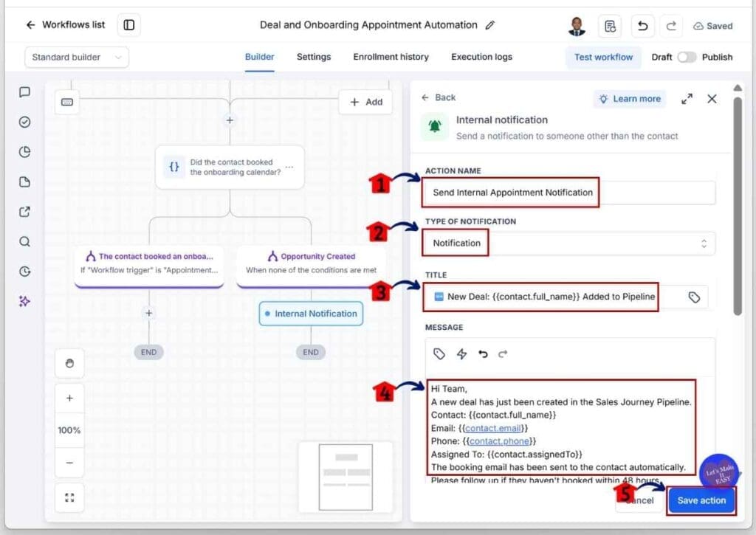This screenshot has width=756, height=535.
Task: Switch to the Builder tab
Action: coord(259,57)
